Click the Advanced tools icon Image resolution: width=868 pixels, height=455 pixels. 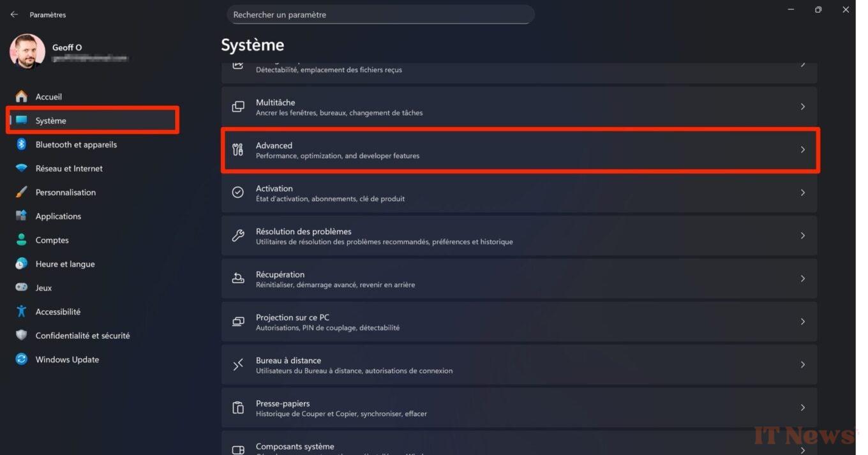(238, 150)
